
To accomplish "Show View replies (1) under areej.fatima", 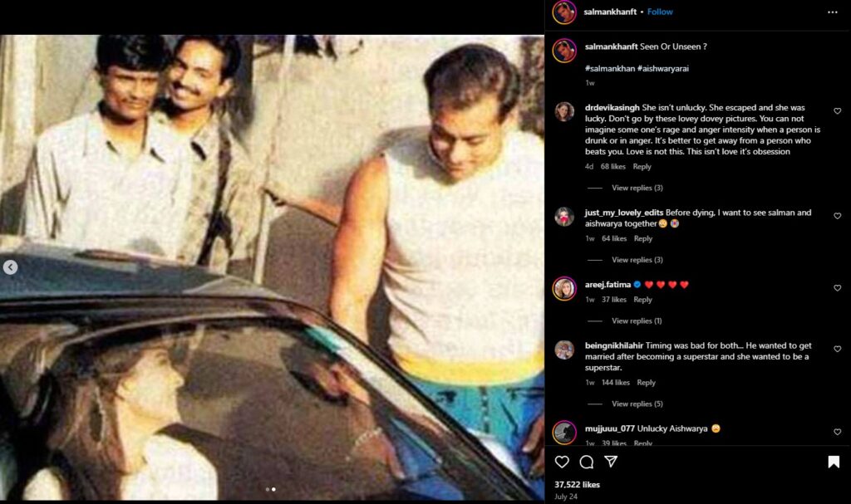I will 637,321.
